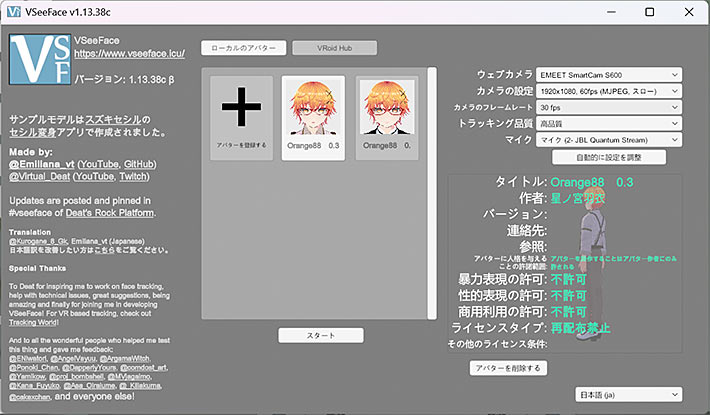This screenshot has height=415, width=710.
Task: Open the Deat's Rock Platform link
Action: click(110, 213)
